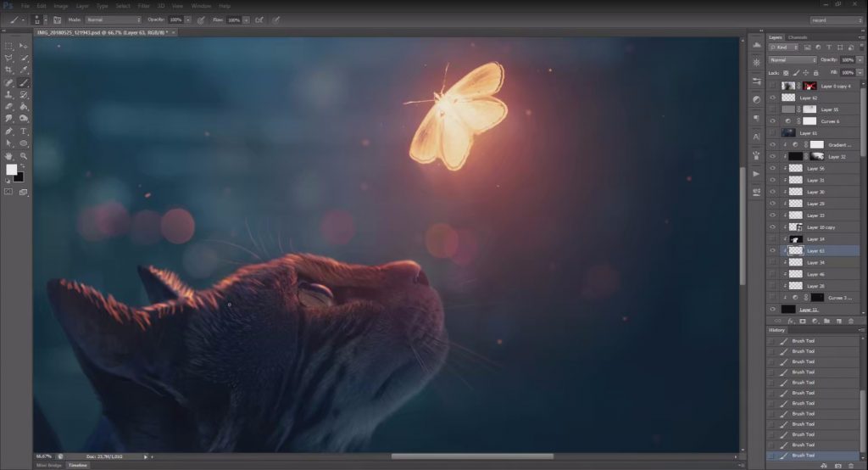This screenshot has height=470, width=868.
Task: Open layer blend mode Normal dropdown
Action: click(793, 59)
